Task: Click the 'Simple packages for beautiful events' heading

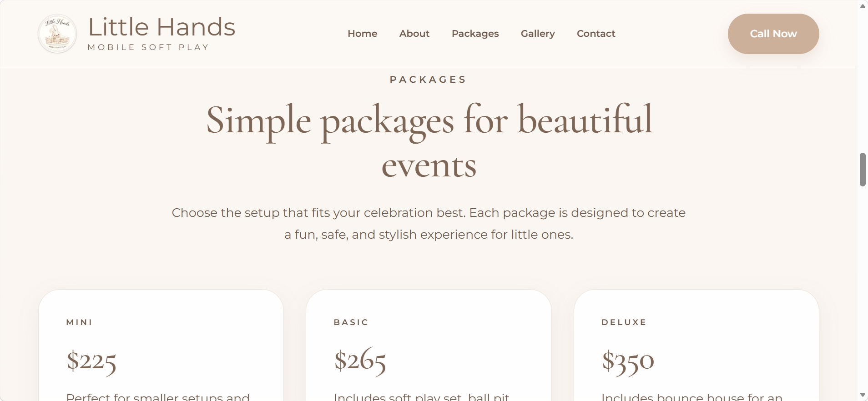Action: point(429,141)
